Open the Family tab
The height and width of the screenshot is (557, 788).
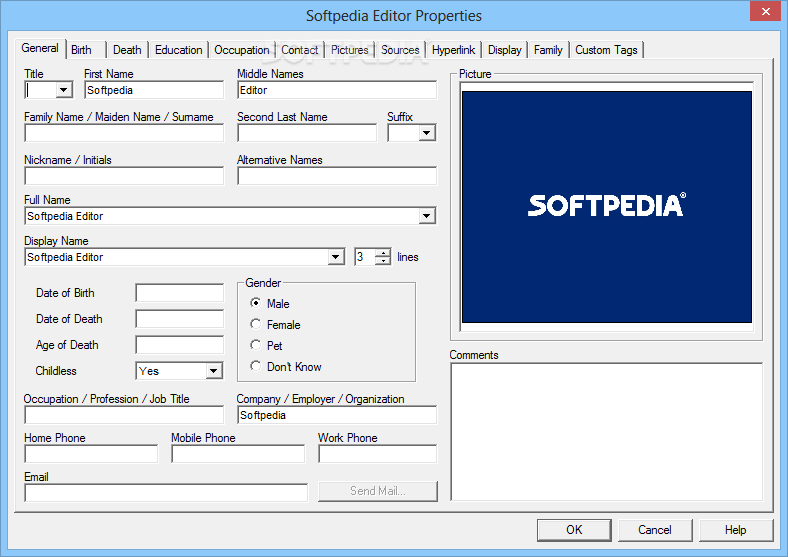point(548,50)
